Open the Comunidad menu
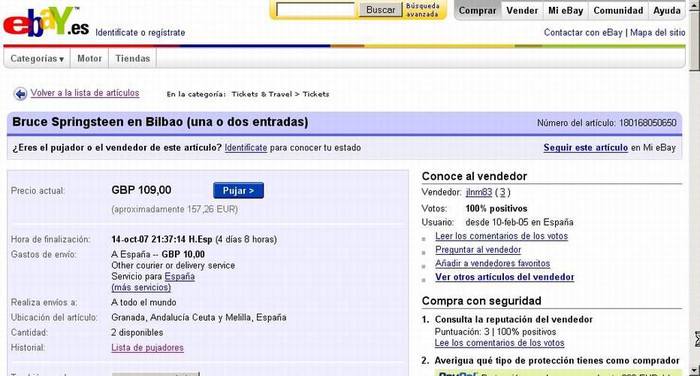Screen dimensions: 700x376 click(x=618, y=11)
